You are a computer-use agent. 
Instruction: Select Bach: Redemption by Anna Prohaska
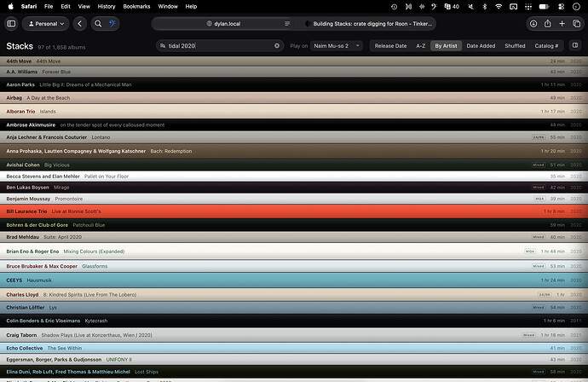pos(294,151)
